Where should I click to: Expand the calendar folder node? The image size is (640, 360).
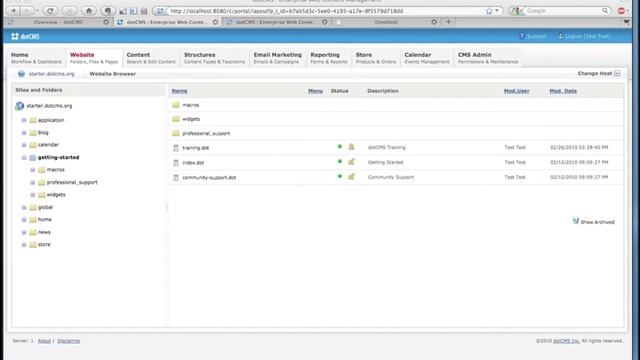pyautogui.click(x=24, y=145)
